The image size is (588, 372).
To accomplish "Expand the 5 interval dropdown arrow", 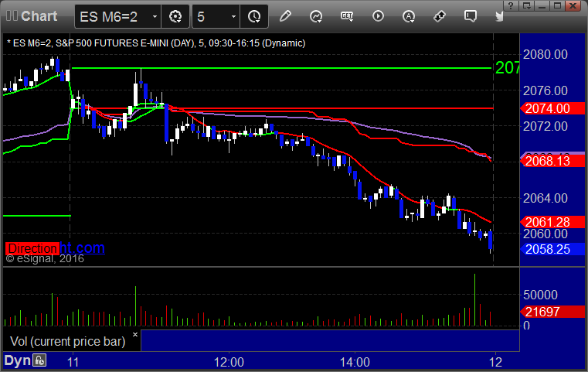I will coord(233,16).
